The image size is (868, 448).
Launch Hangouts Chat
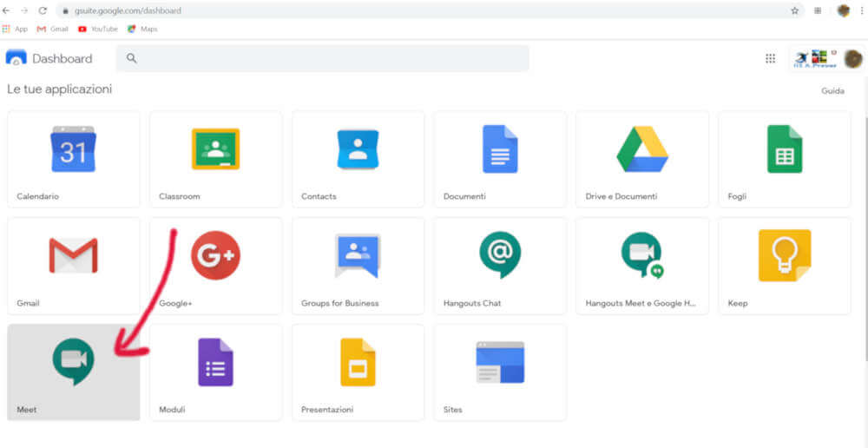tap(500, 256)
